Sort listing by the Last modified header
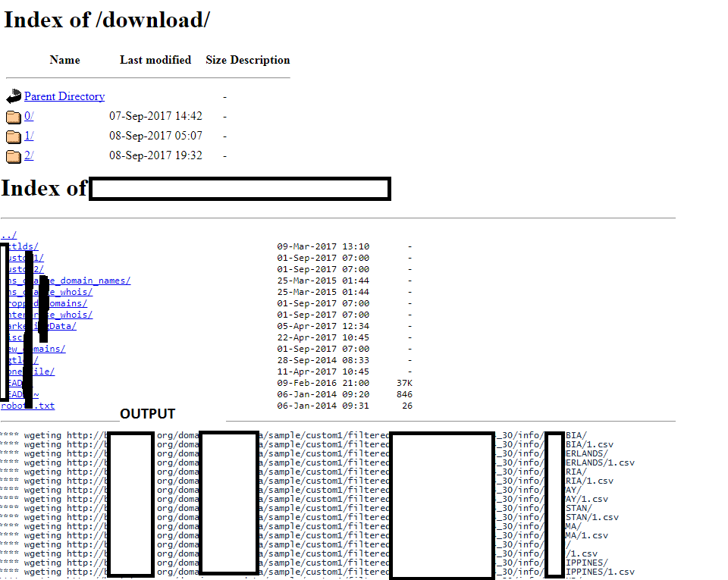The height and width of the screenshot is (580, 728). (155, 61)
